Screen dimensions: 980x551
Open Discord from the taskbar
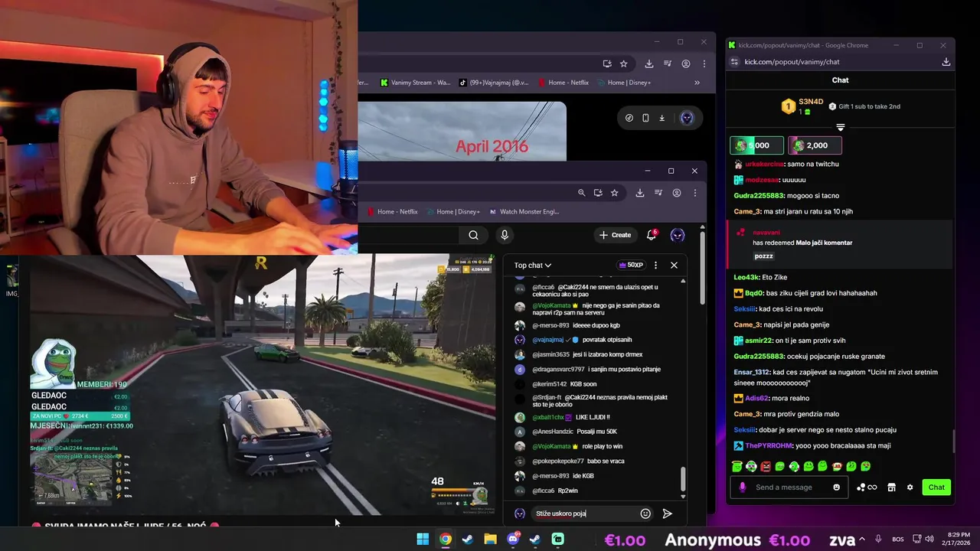[513, 540]
